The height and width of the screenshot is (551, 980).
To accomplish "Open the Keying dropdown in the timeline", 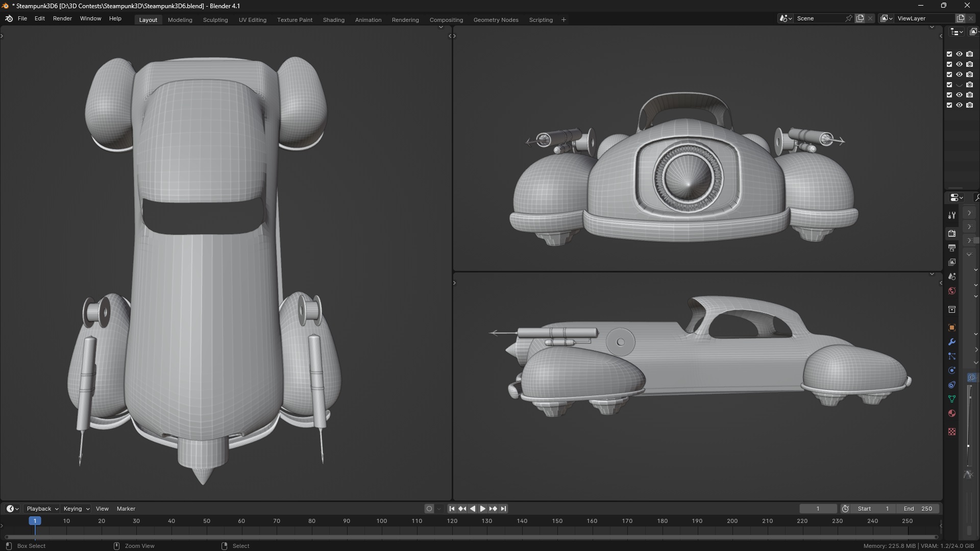I will [76, 509].
